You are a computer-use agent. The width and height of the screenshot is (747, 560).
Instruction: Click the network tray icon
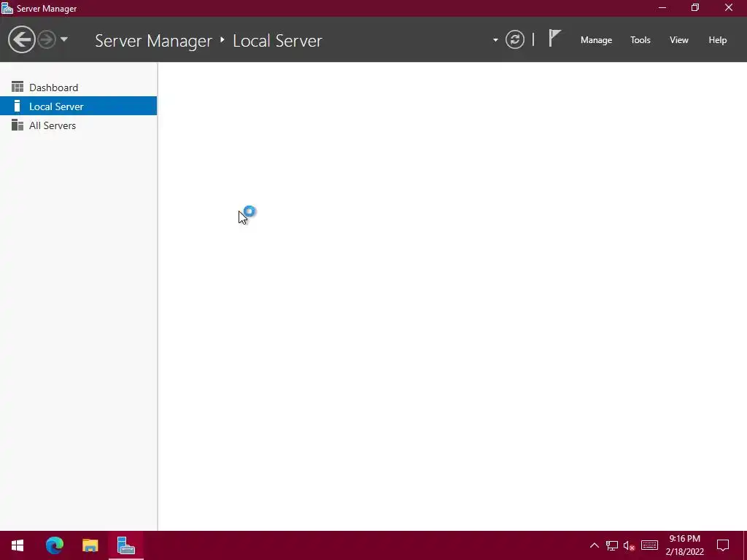click(x=612, y=545)
